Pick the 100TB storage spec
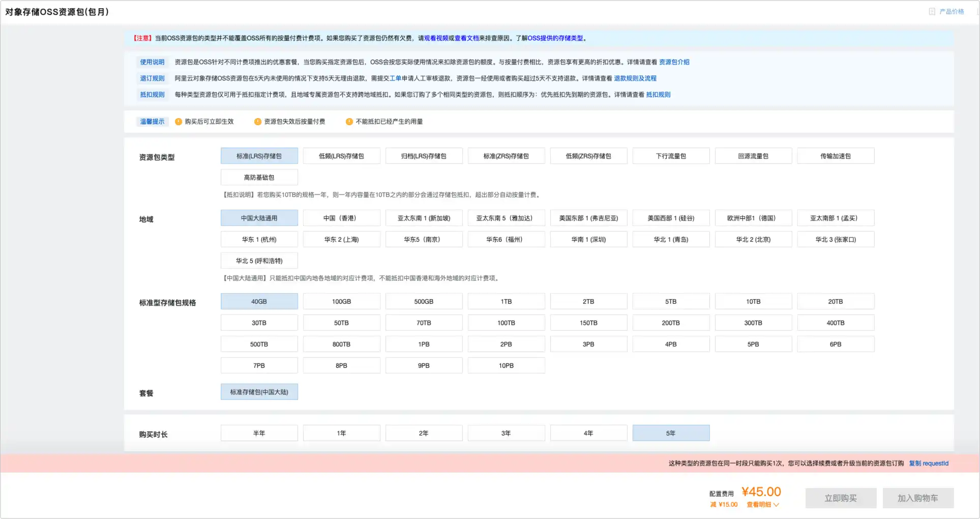This screenshot has width=980, height=519. pos(507,323)
